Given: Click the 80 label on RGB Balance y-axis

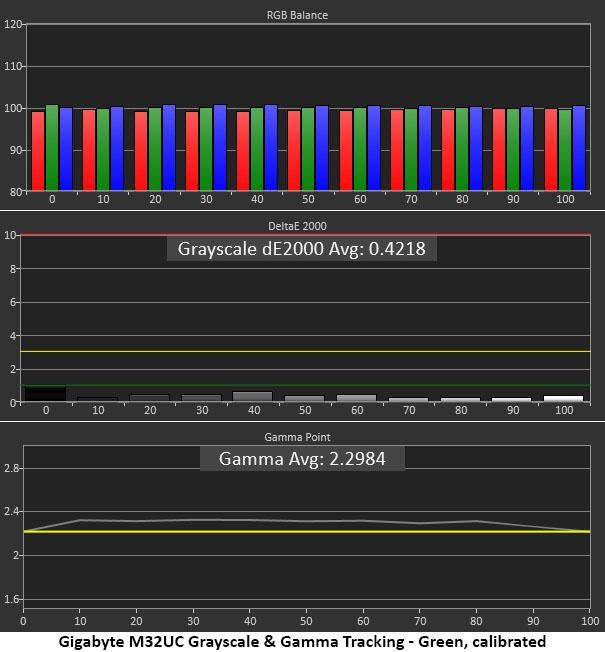Looking at the screenshot, I should point(16,192).
